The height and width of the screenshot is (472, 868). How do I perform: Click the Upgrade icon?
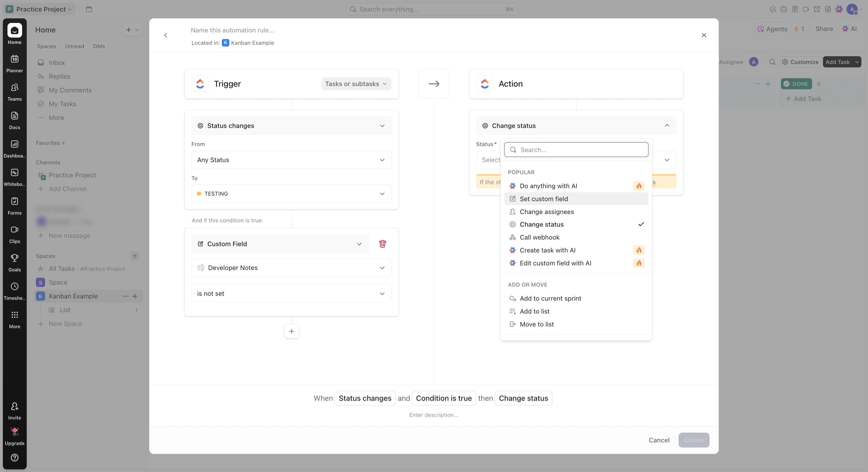tap(14, 436)
